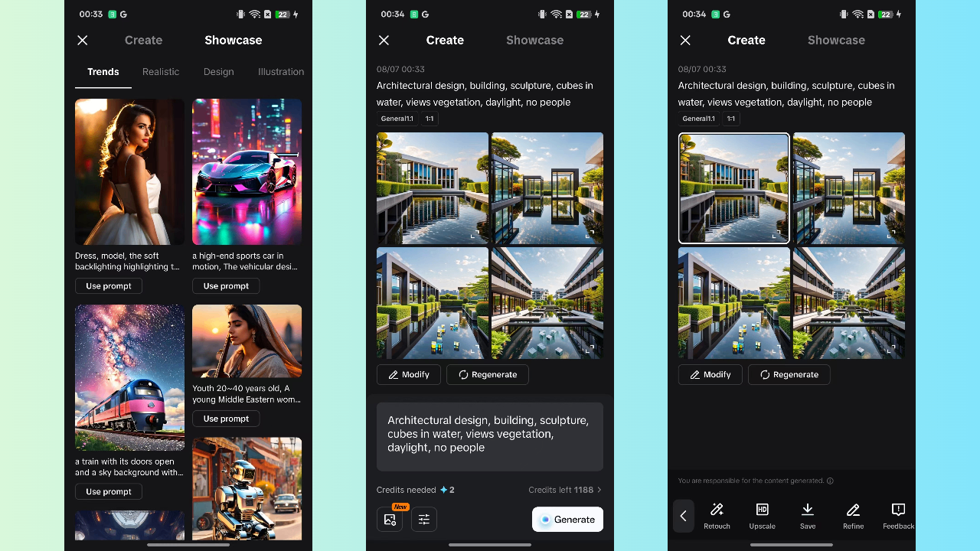Tap the white-outlined selected building image

(x=733, y=188)
